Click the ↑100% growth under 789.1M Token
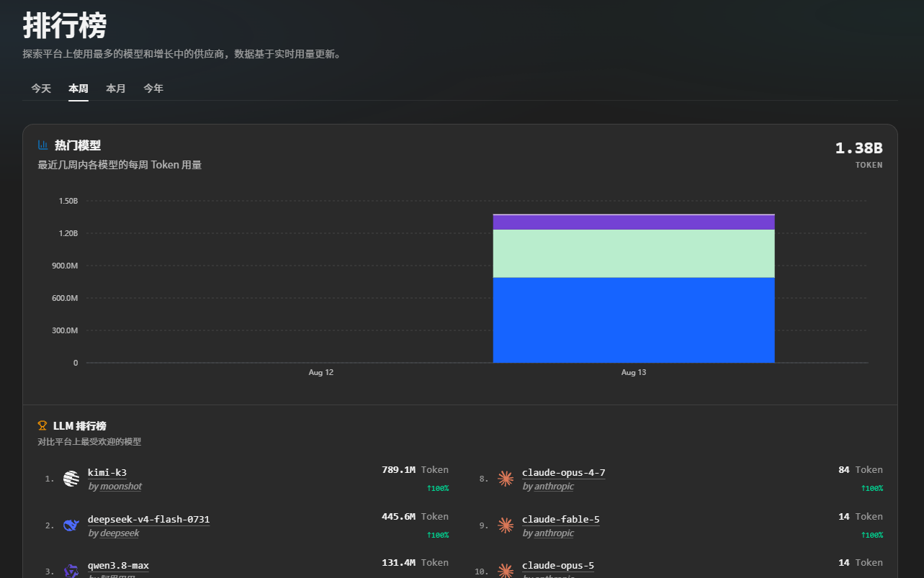The height and width of the screenshot is (578, 924). pyautogui.click(x=438, y=489)
